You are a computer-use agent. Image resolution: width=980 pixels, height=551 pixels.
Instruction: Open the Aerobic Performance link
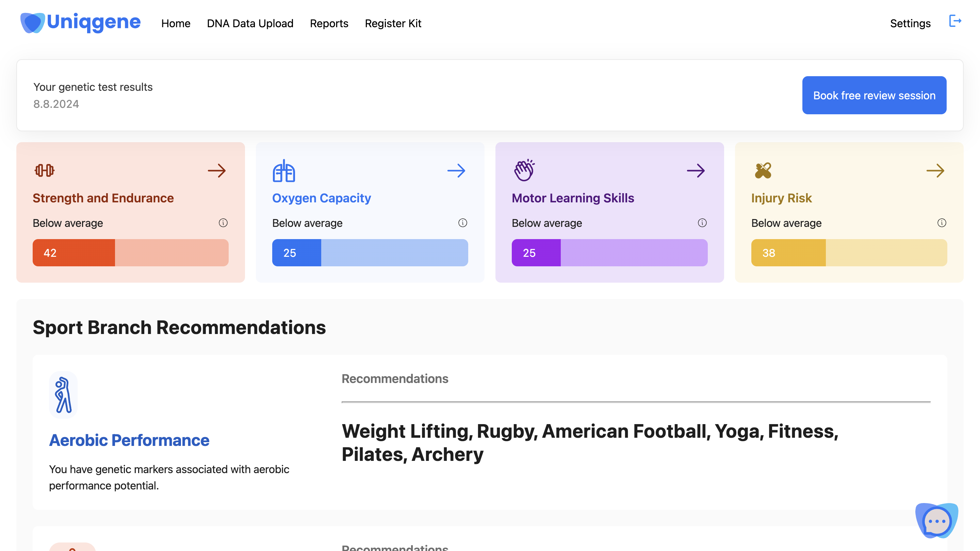coord(129,440)
